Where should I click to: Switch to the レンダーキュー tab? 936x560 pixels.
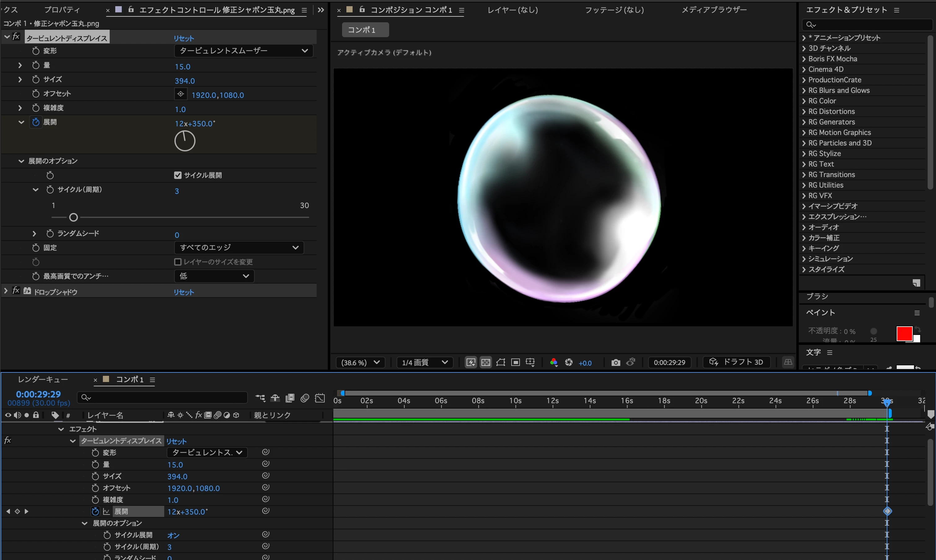[43, 379]
